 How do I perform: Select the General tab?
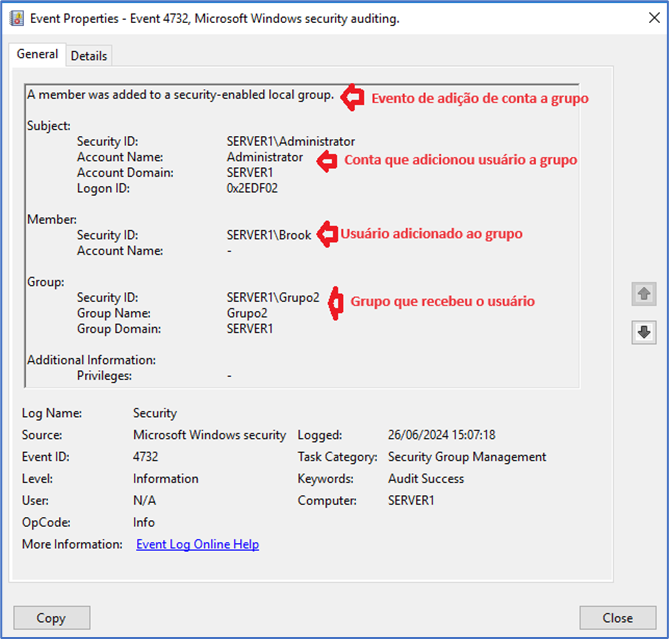tap(38, 55)
